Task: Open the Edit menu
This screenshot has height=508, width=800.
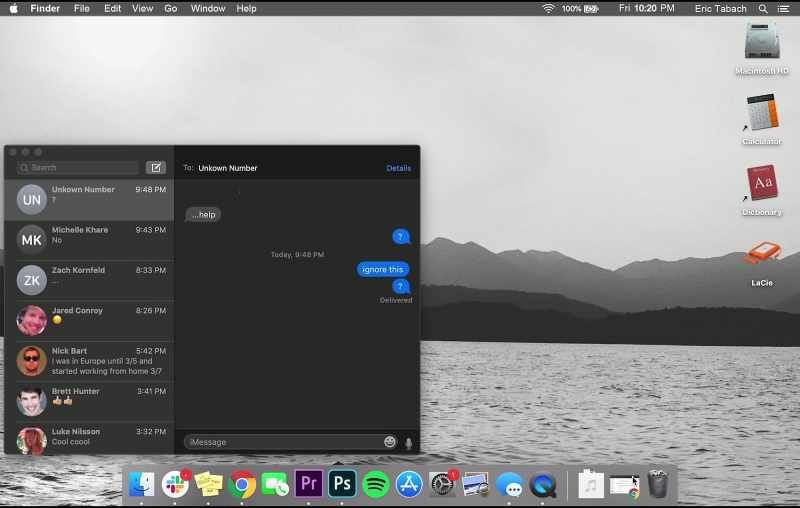Action: coord(112,9)
